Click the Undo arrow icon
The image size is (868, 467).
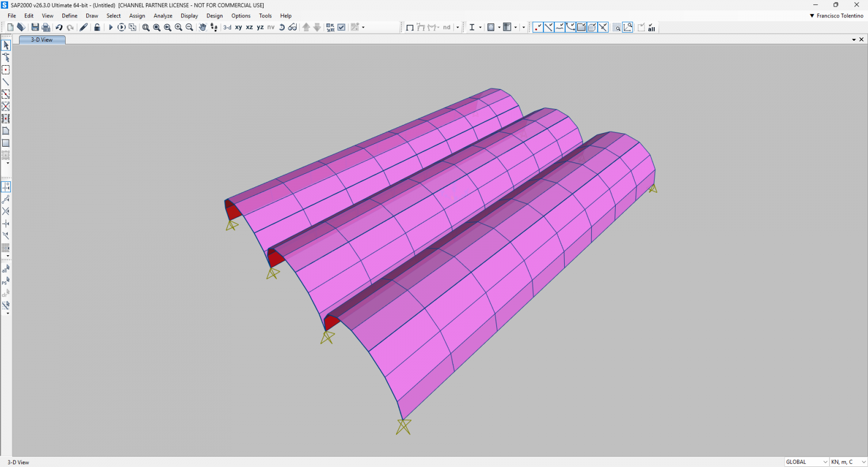59,27
